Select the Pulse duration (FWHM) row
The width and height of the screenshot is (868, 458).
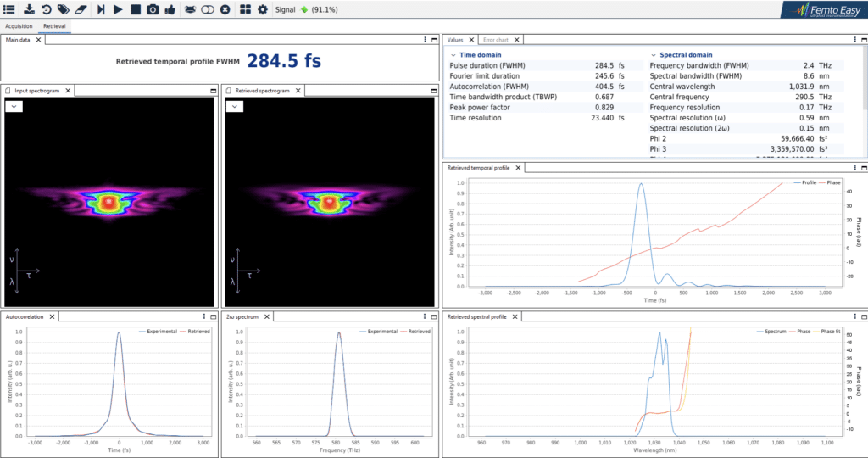click(545, 65)
